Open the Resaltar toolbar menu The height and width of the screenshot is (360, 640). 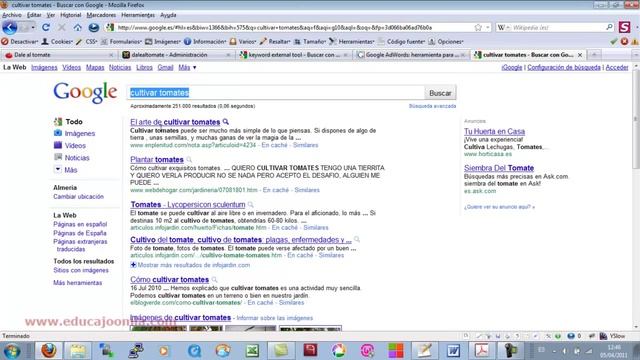pyautogui.click(x=275, y=42)
